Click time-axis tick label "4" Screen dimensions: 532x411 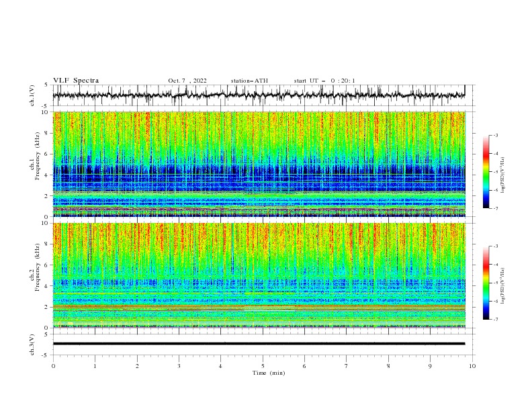[220, 366]
